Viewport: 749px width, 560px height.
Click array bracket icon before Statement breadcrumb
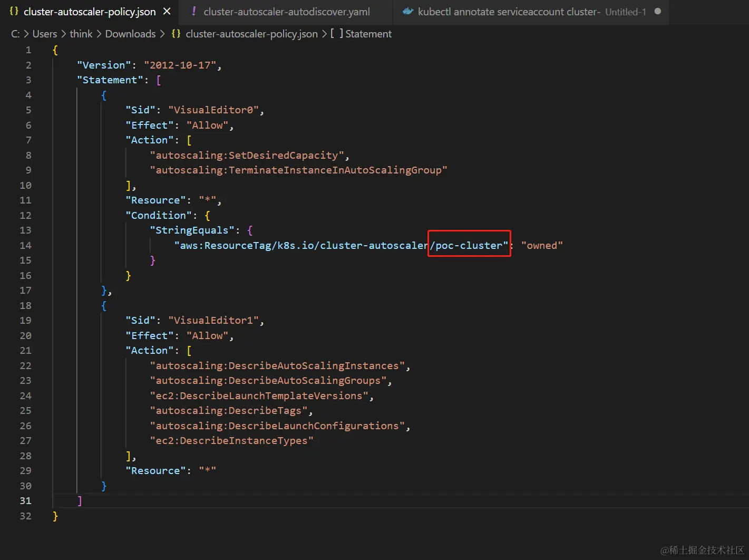point(337,34)
